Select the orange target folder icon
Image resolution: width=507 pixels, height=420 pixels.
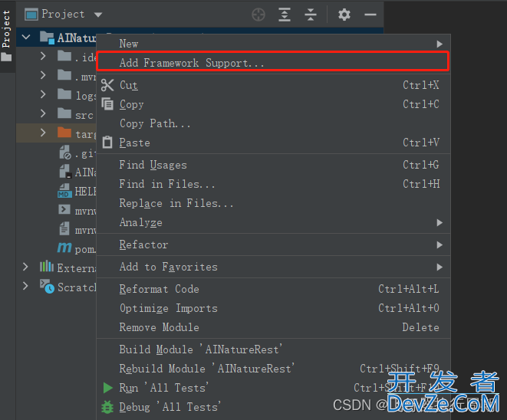[64, 132]
